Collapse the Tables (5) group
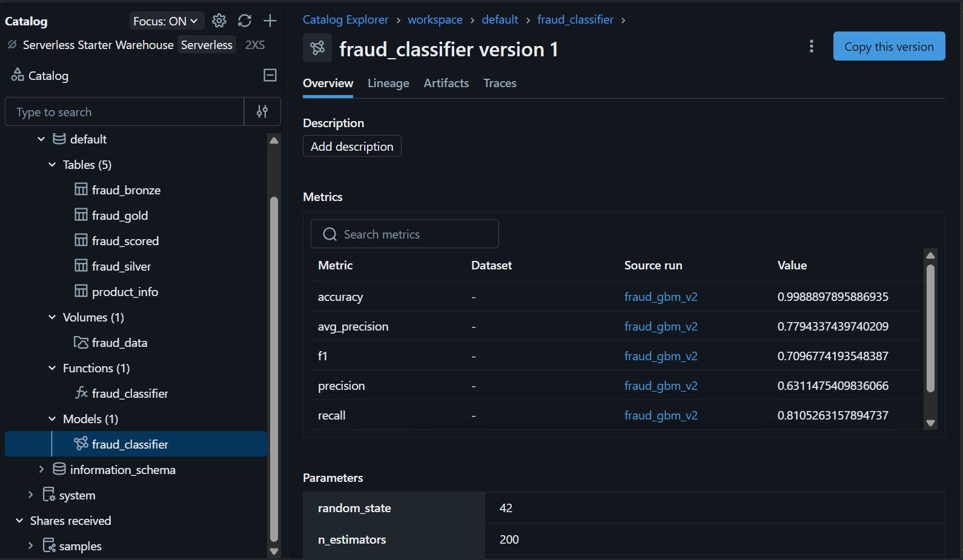Viewport: 963px width, 560px height. click(52, 164)
